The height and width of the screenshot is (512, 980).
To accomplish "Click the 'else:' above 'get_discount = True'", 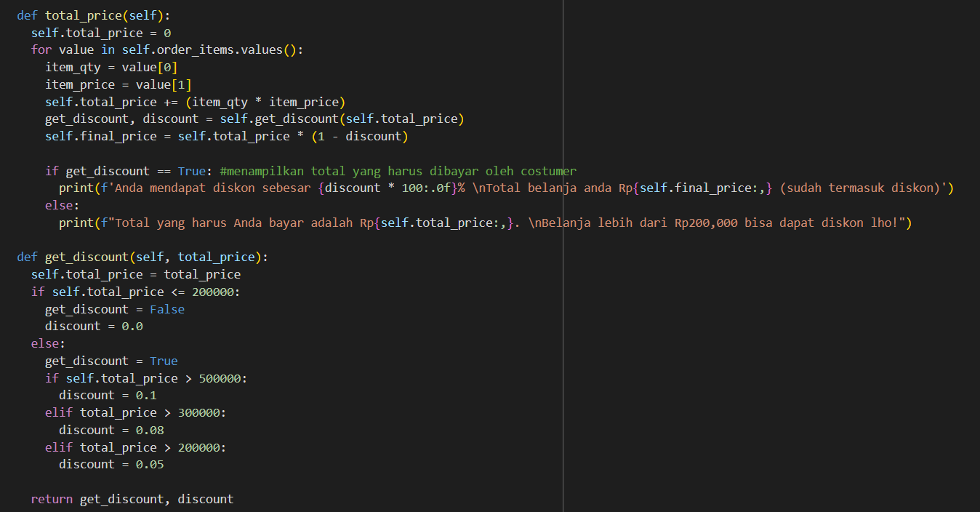I will pyautogui.click(x=49, y=343).
